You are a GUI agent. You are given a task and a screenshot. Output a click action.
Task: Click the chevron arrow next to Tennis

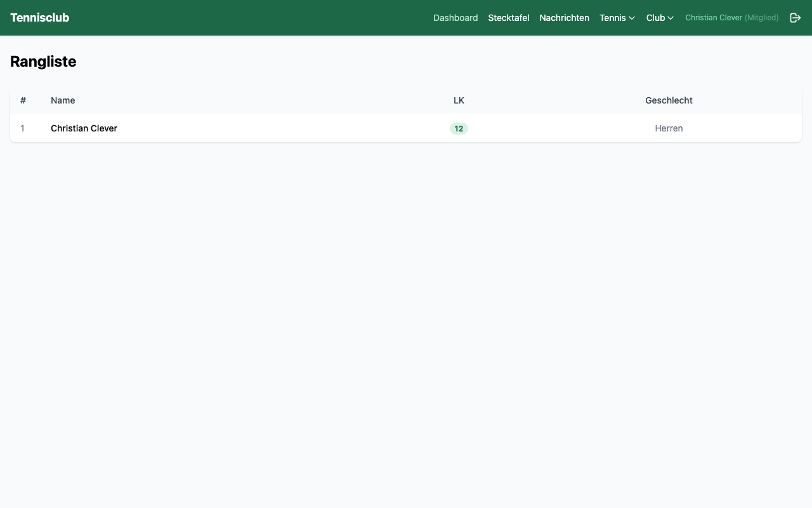coord(632,18)
